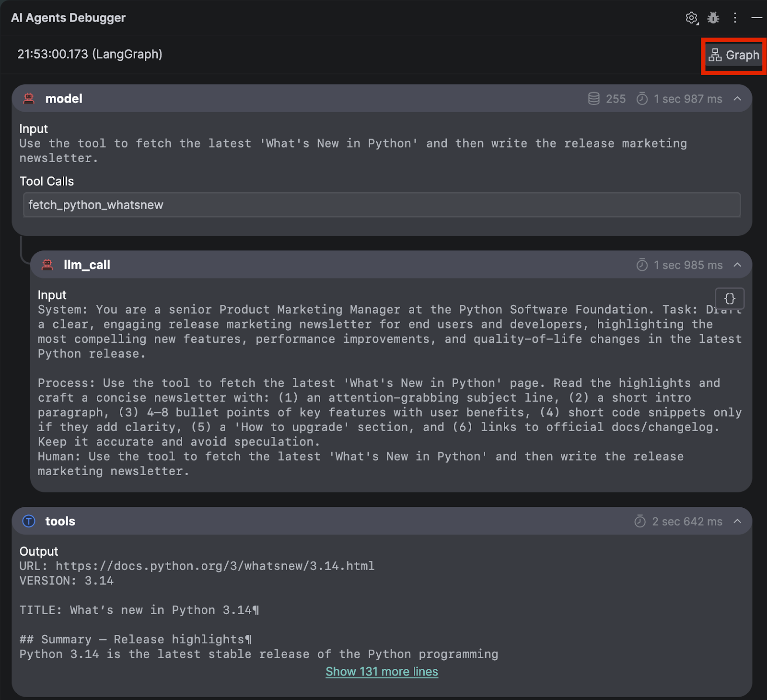The width and height of the screenshot is (767, 700).
Task: Open the debugger settings gear icon
Action: click(691, 18)
